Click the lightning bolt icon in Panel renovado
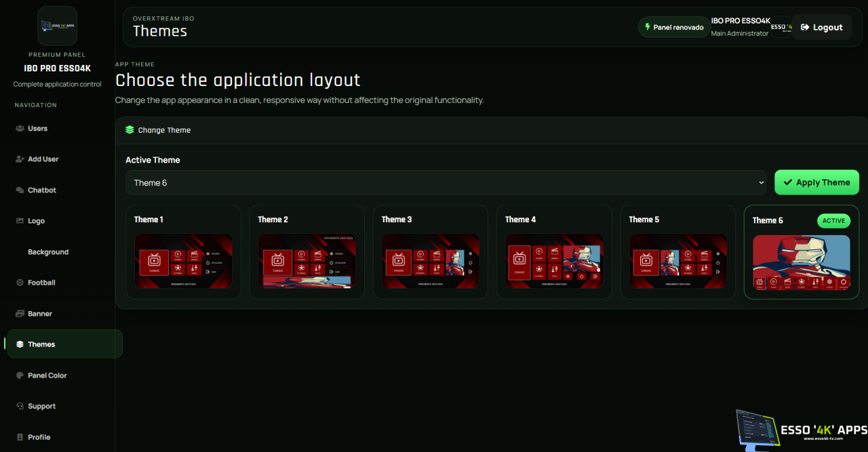Viewport: 868px width, 452px height. 648,27
